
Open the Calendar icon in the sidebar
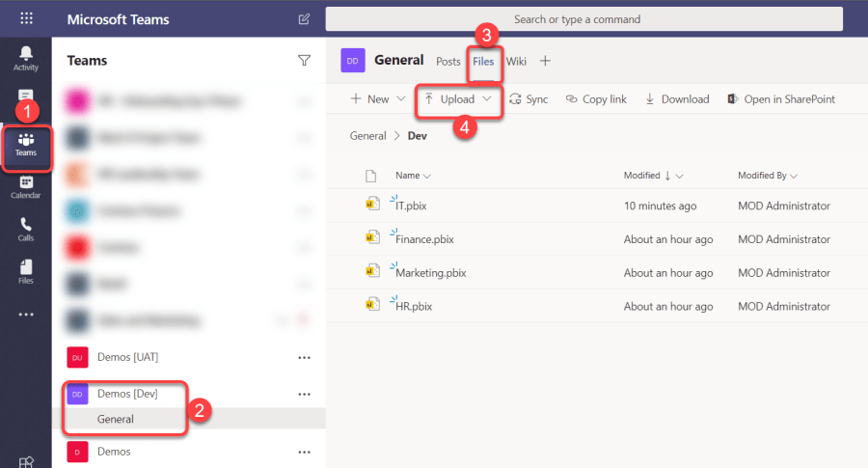pos(25,187)
